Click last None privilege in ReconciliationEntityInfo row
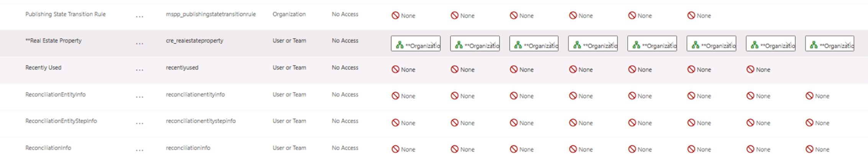 tap(817, 96)
